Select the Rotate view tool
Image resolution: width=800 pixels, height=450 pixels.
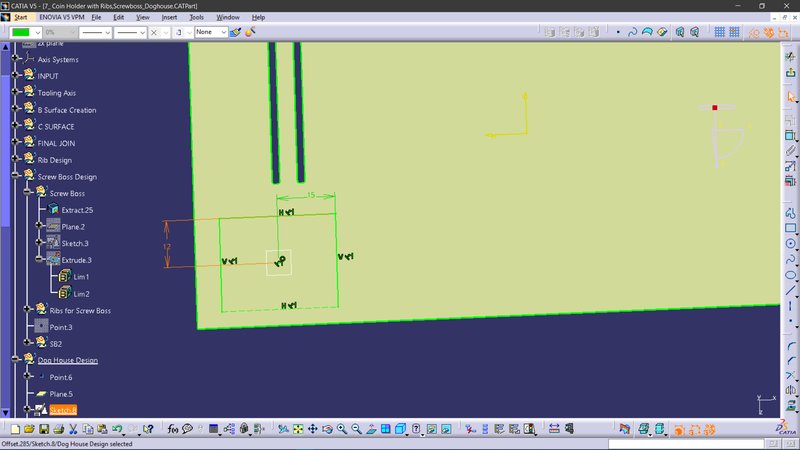pyautogui.click(x=327, y=429)
